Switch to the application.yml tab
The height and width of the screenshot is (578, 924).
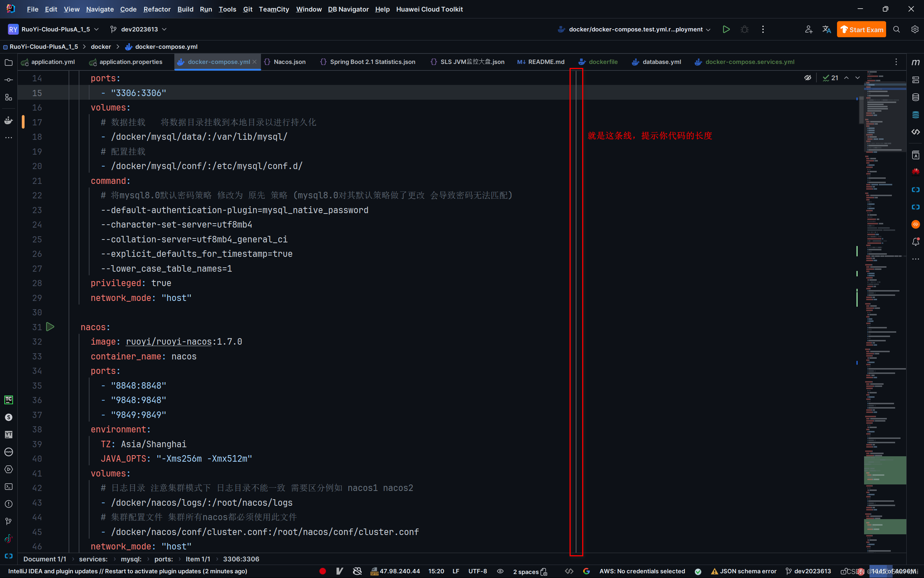point(48,62)
